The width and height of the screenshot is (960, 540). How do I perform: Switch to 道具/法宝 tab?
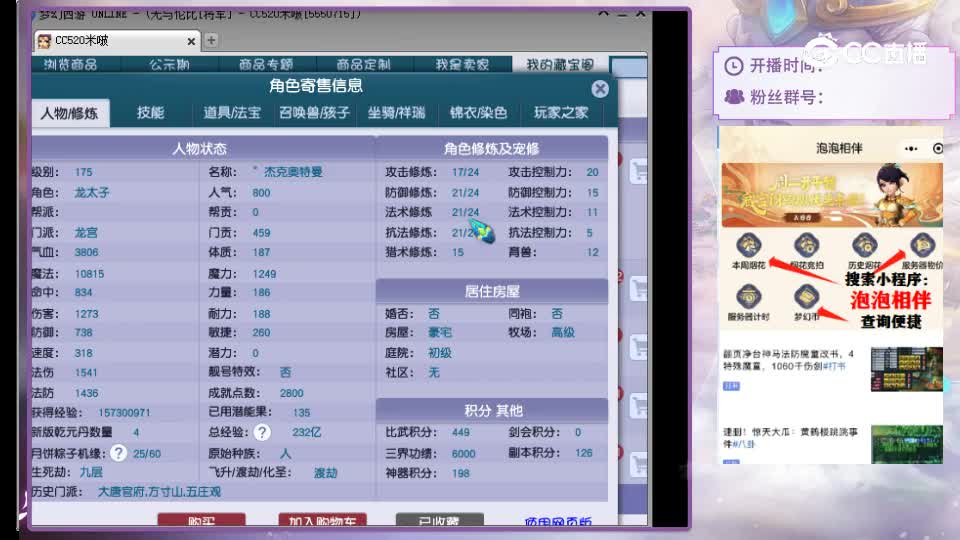coord(232,113)
